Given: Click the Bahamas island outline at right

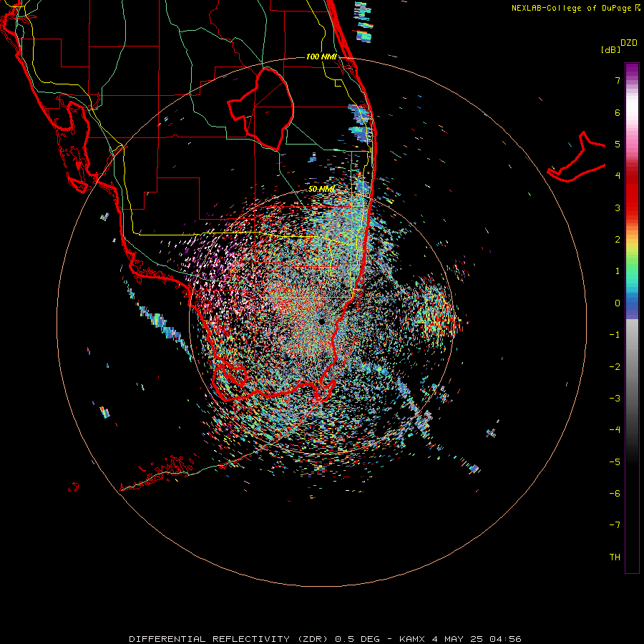Looking at the screenshot, I should 576,157.
